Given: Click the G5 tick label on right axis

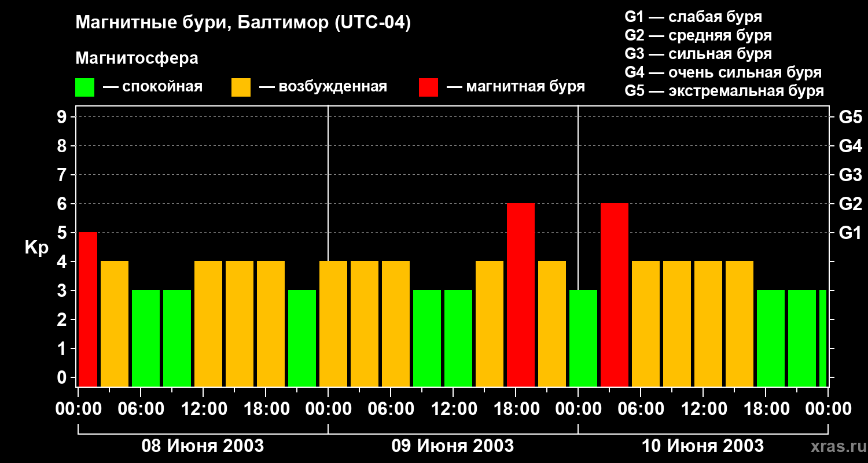Looking at the screenshot, I should click(850, 117).
